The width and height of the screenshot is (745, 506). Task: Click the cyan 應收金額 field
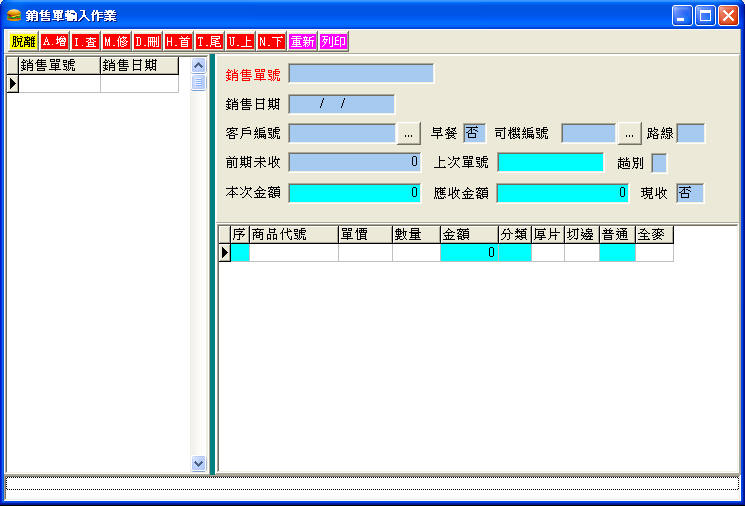click(563, 193)
